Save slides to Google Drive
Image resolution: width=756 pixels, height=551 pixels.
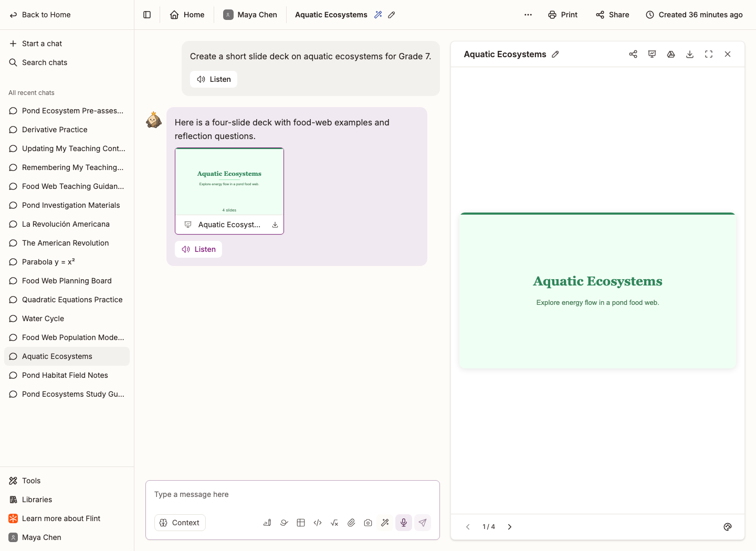coord(671,54)
